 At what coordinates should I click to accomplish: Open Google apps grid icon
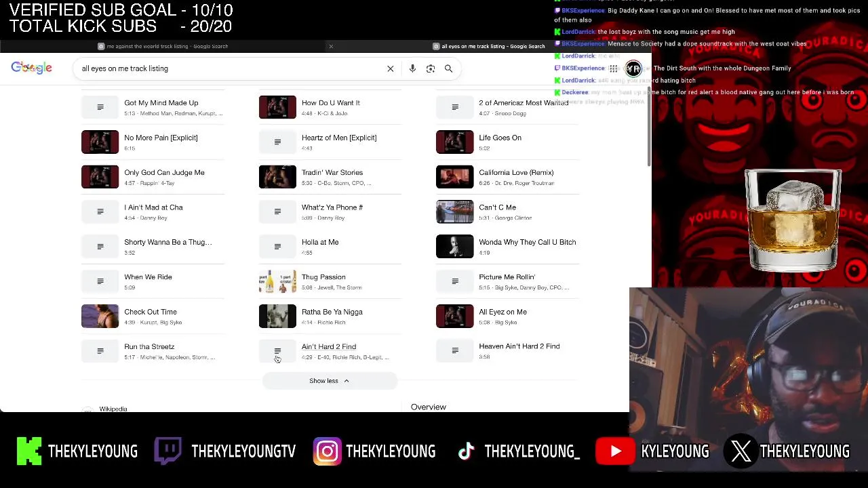[x=614, y=68]
